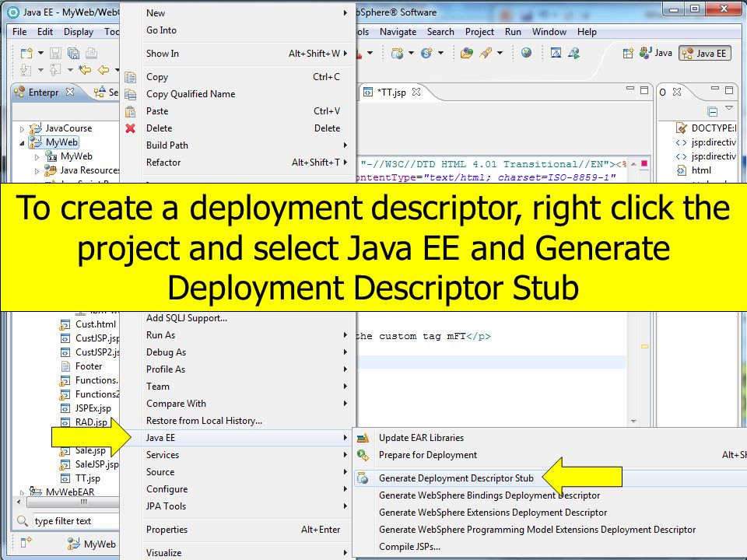Image resolution: width=747 pixels, height=560 pixels.
Task: Minimize the TT.jsp editor area
Action: [630, 89]
